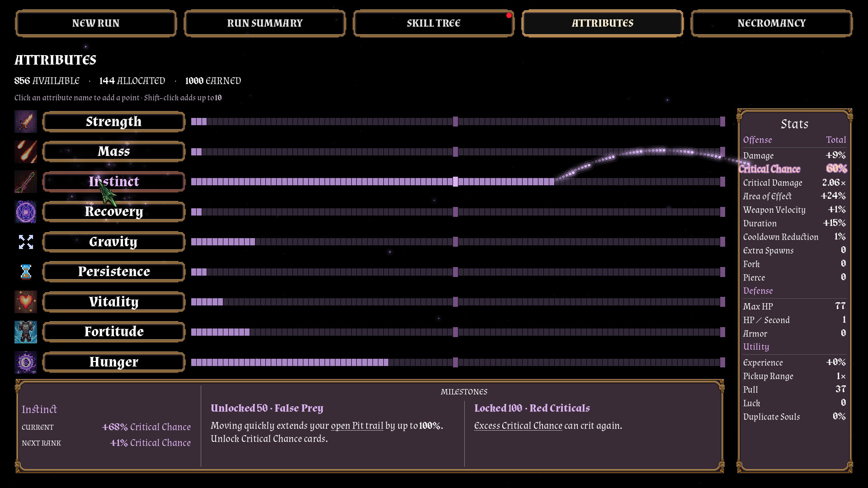This screenshot has height=488, width=868.
Task: Go to the Necromancy tab
Action: tap(772, 23)
